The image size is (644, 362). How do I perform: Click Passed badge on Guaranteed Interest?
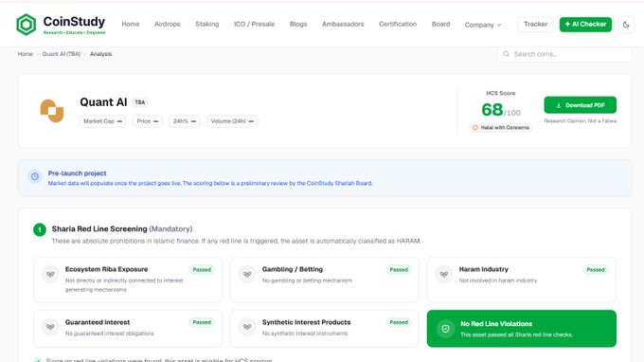pyautogui.click(x=202, y=322)
